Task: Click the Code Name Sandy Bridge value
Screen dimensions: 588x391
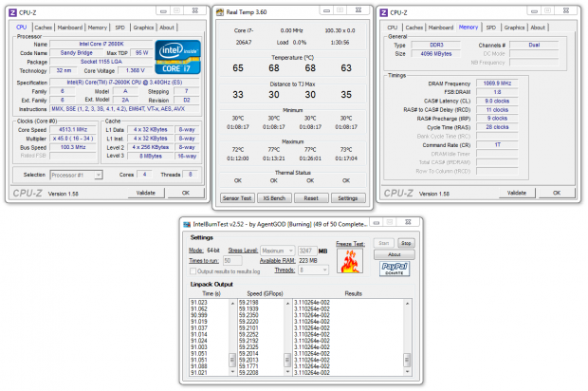Action: [x=76, y=53]
